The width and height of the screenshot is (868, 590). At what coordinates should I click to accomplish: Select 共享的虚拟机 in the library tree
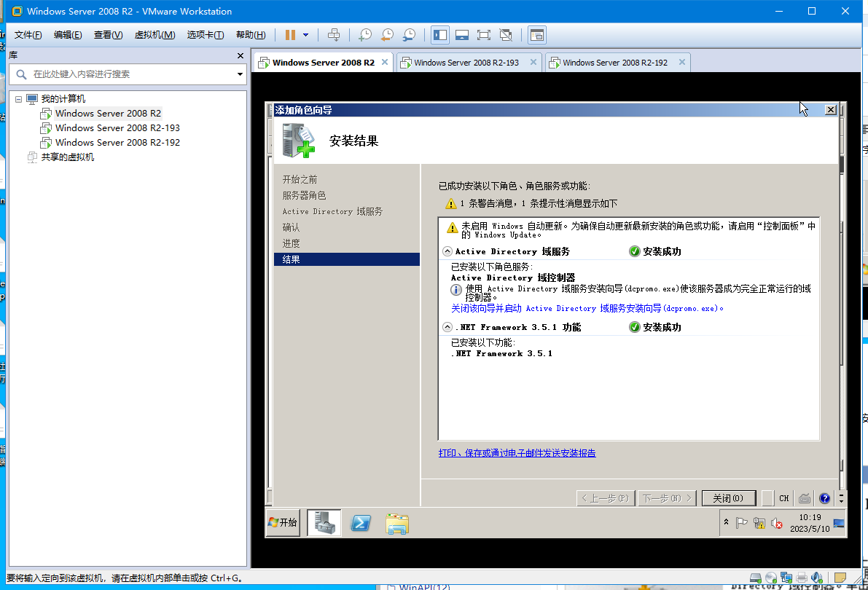pyautogui.click(x=67, y=157)
